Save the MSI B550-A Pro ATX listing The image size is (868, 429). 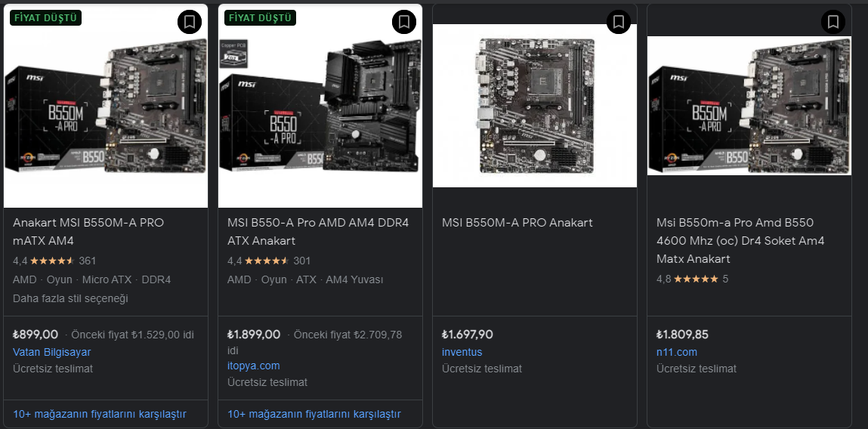point(404,22)
